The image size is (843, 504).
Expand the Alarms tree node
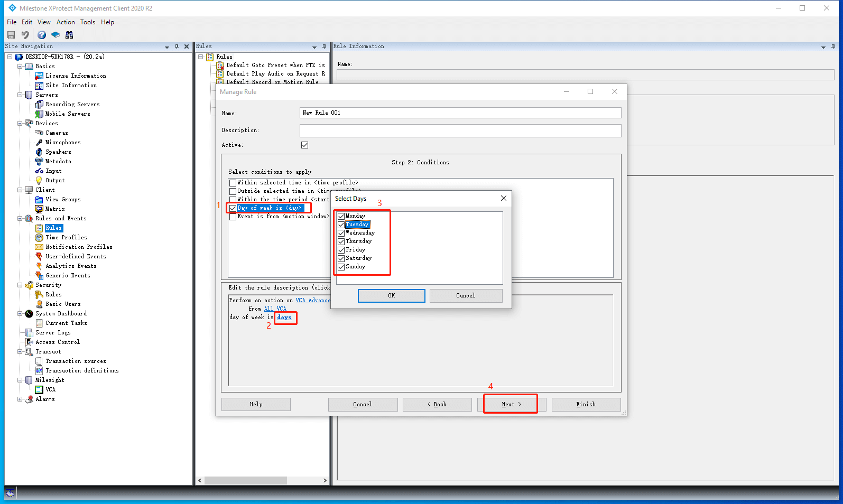pyautogui.click(x=20, y=399)
